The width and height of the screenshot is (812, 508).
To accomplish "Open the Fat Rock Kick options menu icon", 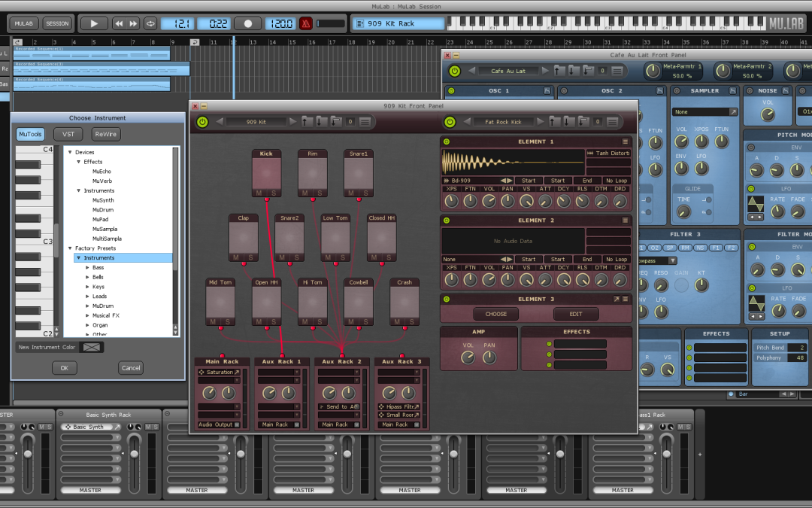I will click(x=612, y=122).
